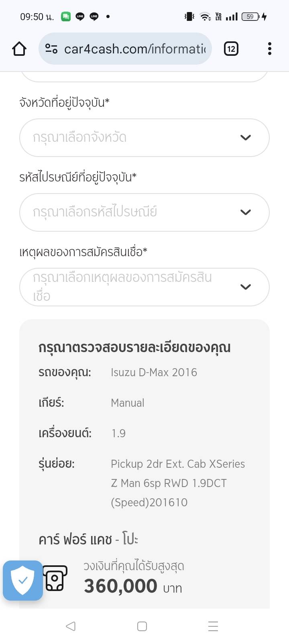This screenshot has height=644, width=289.
Task: Expand province list using its chevron arrow
Action: pyautogui.click(x=245, y=138)
